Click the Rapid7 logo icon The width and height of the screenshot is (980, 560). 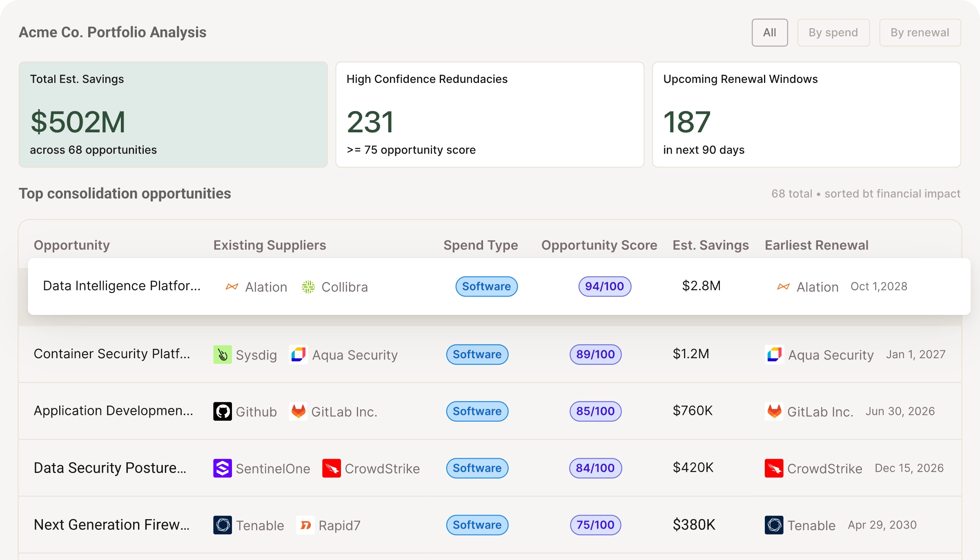(305, 525)
